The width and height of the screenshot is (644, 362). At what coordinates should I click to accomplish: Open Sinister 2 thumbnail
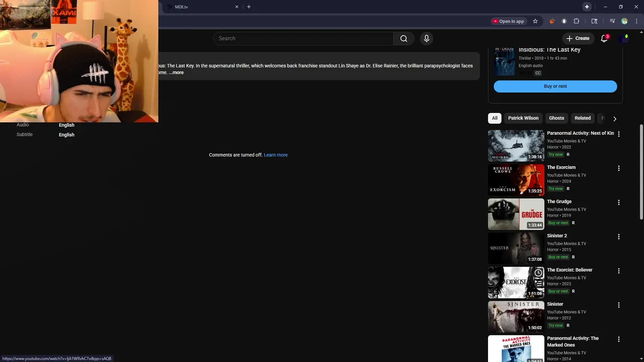(516, 248)
